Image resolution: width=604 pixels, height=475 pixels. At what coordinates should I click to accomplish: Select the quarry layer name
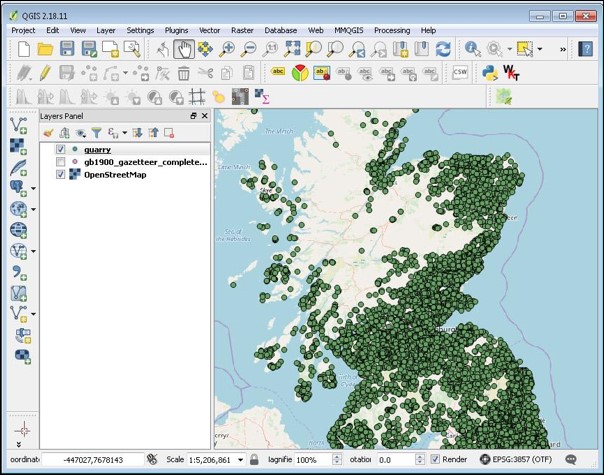tap(97, 149)
